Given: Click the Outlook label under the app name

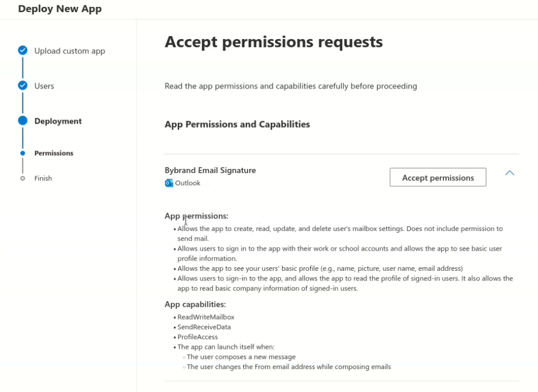Looking at the screenshot, I should click(x=188, y=183).
